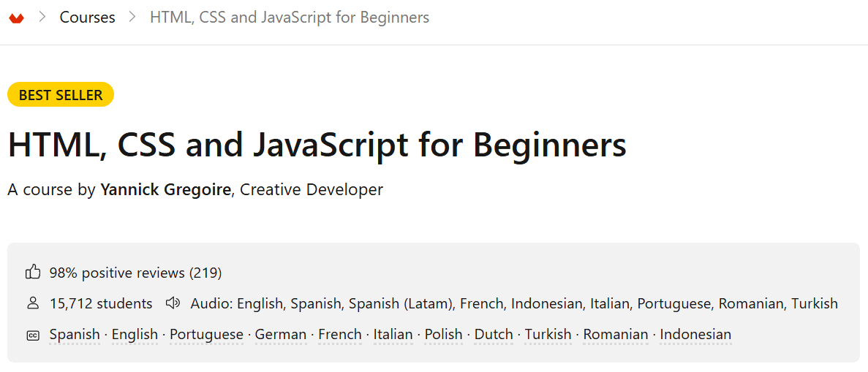Click the thumbs-up reviews icon
868x372 pixels.
[33, 273]
